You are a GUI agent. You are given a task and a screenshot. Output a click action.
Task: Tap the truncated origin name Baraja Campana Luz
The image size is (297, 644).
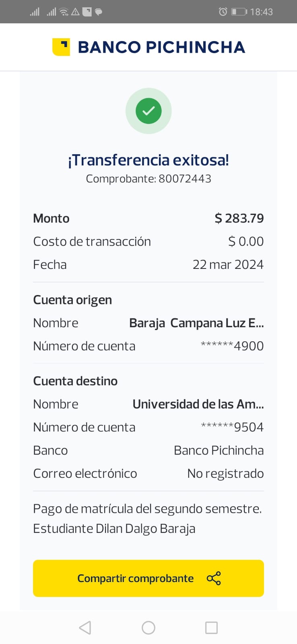pos(196,323)
